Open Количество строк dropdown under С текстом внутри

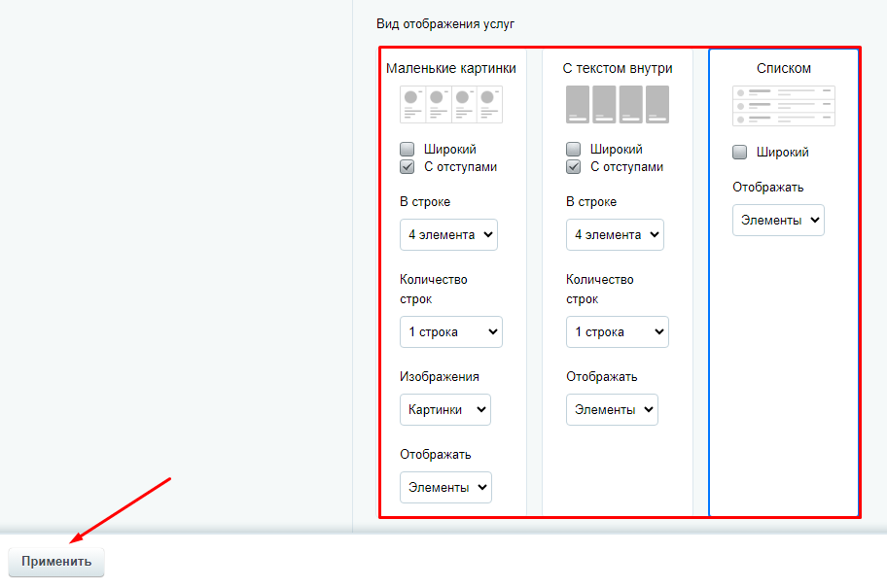[618, 331]
